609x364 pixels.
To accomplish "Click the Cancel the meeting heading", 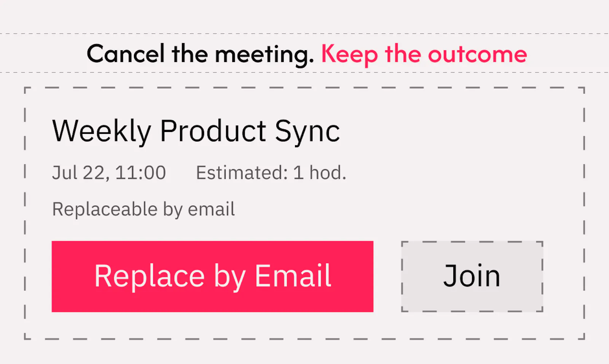I will pyautogui.click(x=200, y=54).
